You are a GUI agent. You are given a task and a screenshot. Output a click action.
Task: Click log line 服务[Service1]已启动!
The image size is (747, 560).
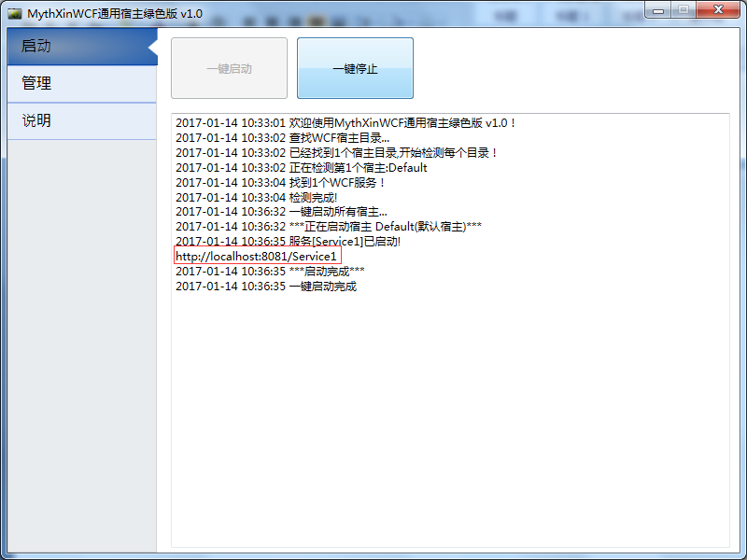pos(288,242)
